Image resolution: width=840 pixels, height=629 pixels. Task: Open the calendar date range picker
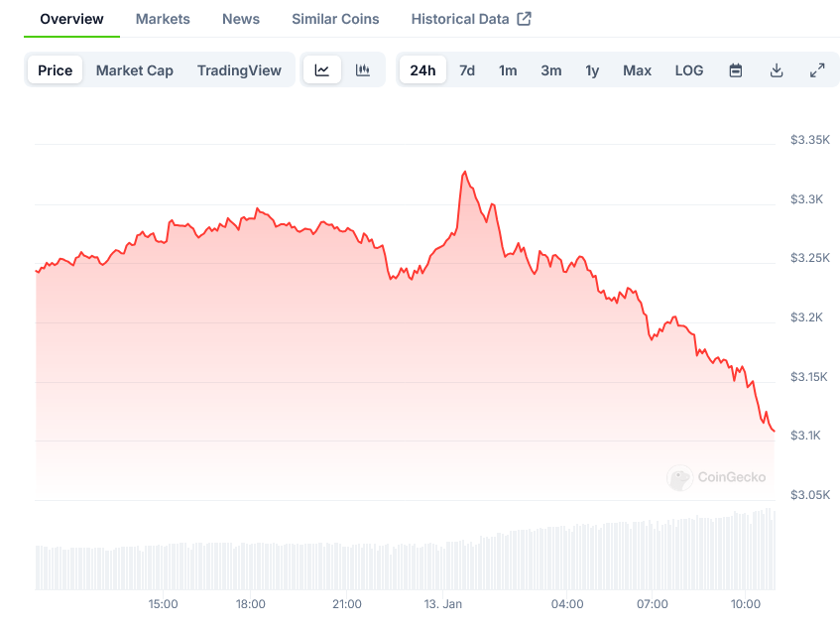[736, 70]
